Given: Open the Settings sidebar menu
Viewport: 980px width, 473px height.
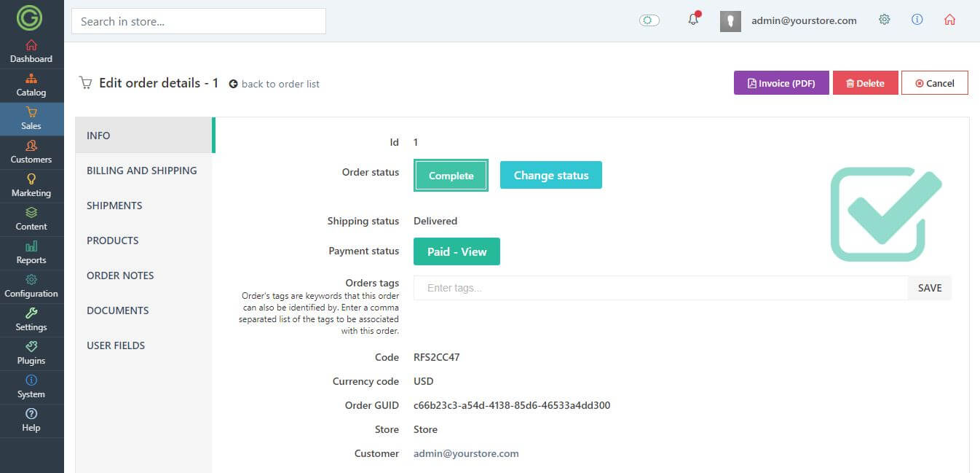Looking at the screenshot, I should [x=31, y=320].
